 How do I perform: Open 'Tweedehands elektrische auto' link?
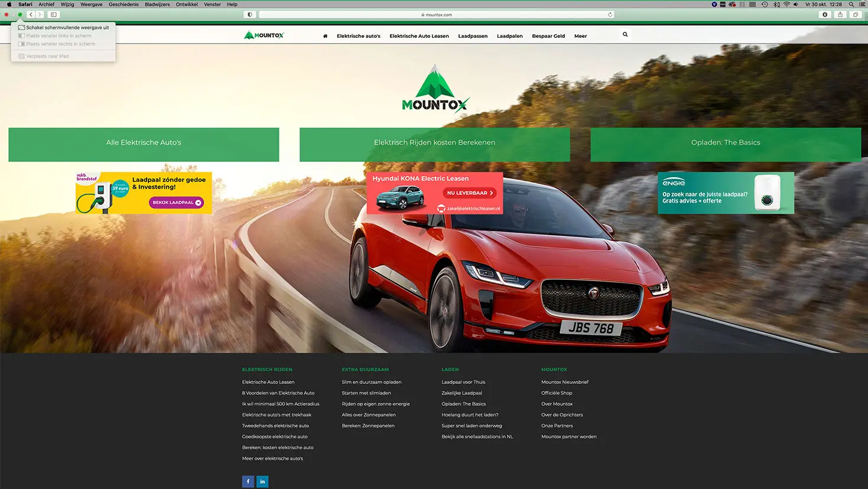(275, 426)
